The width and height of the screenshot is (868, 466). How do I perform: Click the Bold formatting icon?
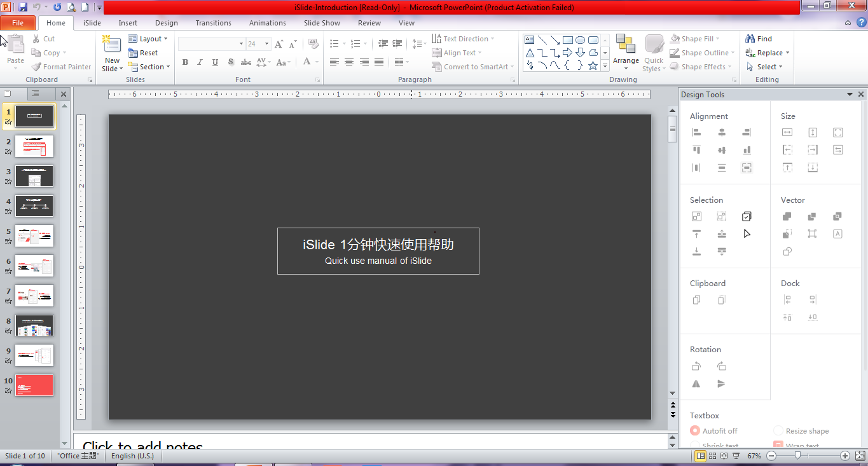[x=185, y=62]
